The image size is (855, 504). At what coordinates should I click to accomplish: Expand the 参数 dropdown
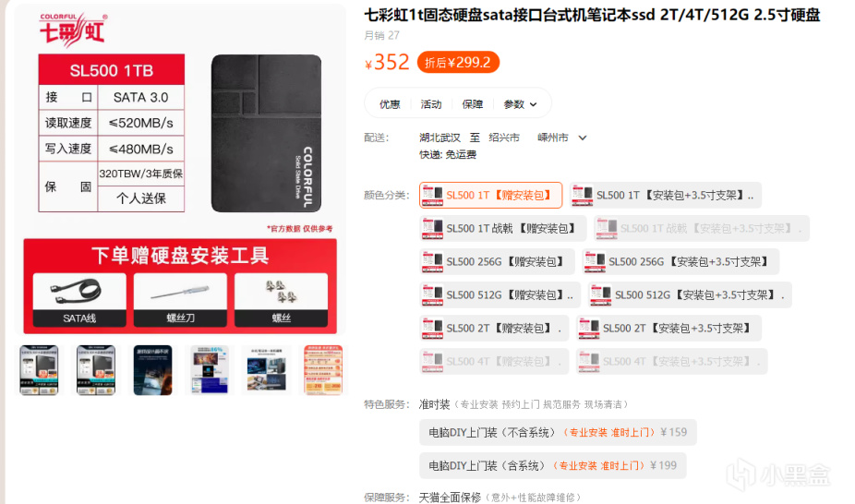click(x=520, y=104)
